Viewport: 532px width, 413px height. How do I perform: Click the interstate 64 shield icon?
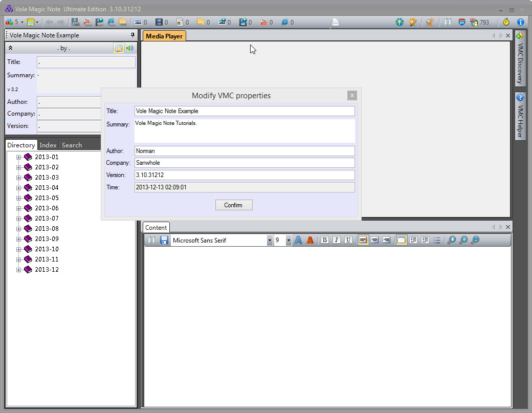tap(461, 22)
